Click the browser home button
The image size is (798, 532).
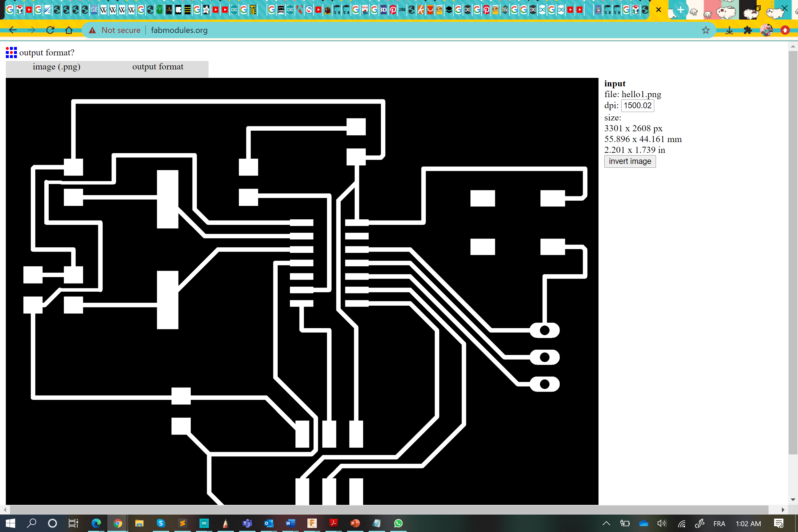point(69,30)
